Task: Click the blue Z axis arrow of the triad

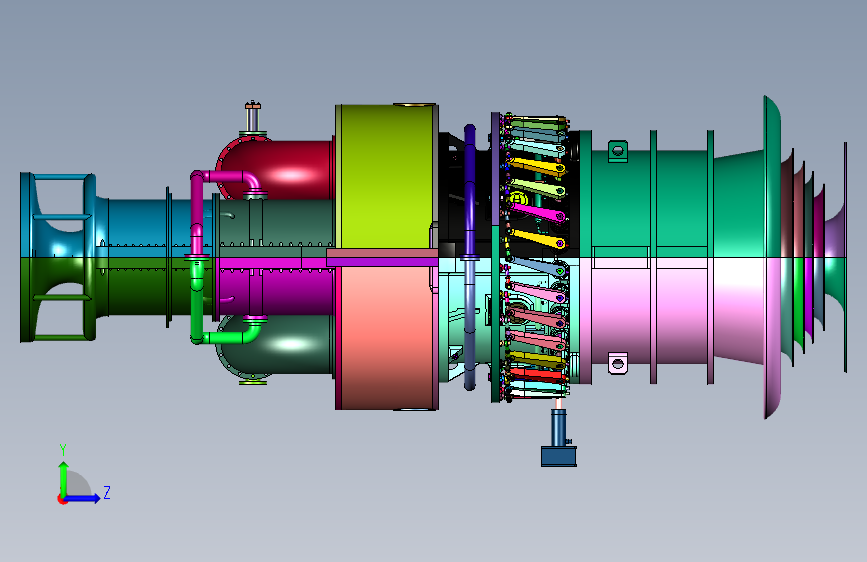Action: pos(83,498)
